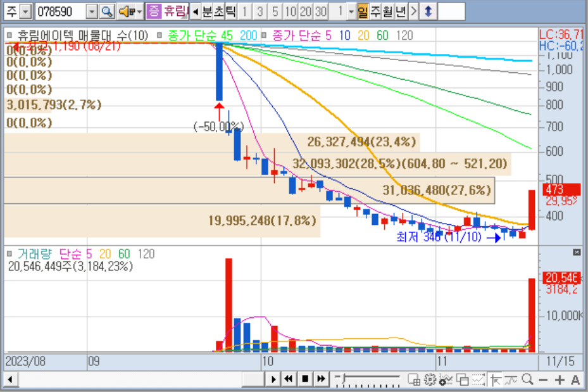This screenshot has height=392, width=588.
Task: Start chart replay with play button
Action: click(x=273, y=379)
